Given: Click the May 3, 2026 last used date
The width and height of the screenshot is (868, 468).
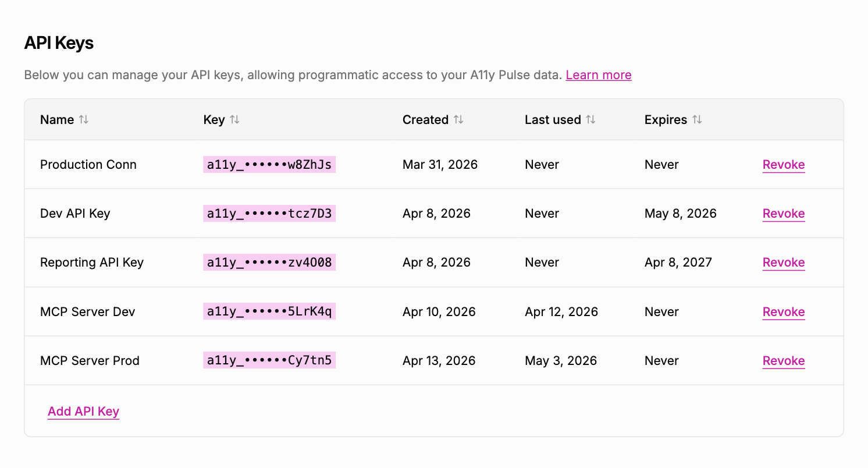Looking at the screenshot, I should pos(561,361).
